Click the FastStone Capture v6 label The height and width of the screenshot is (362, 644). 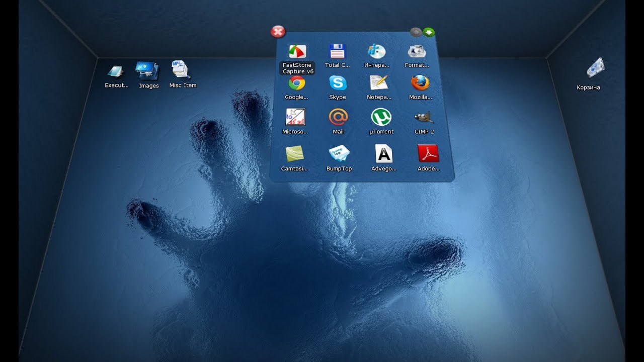(298, 68)
